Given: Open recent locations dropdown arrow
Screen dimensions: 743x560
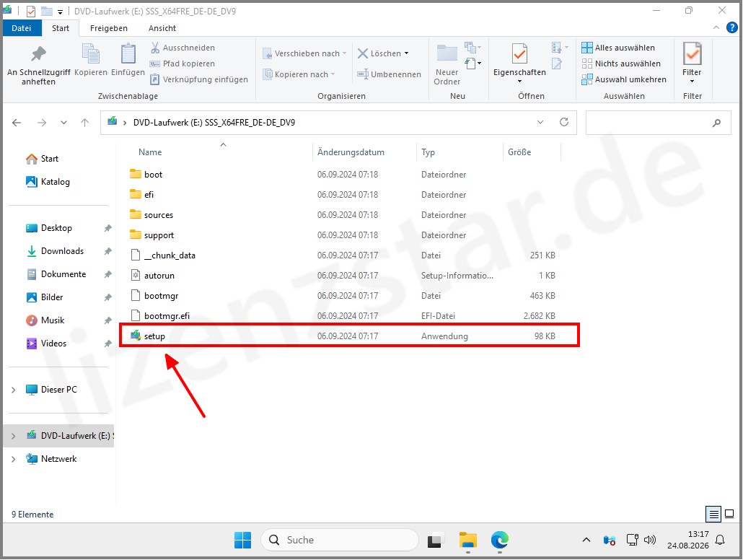Looking at the screenshot, I should tap(63, 123).
